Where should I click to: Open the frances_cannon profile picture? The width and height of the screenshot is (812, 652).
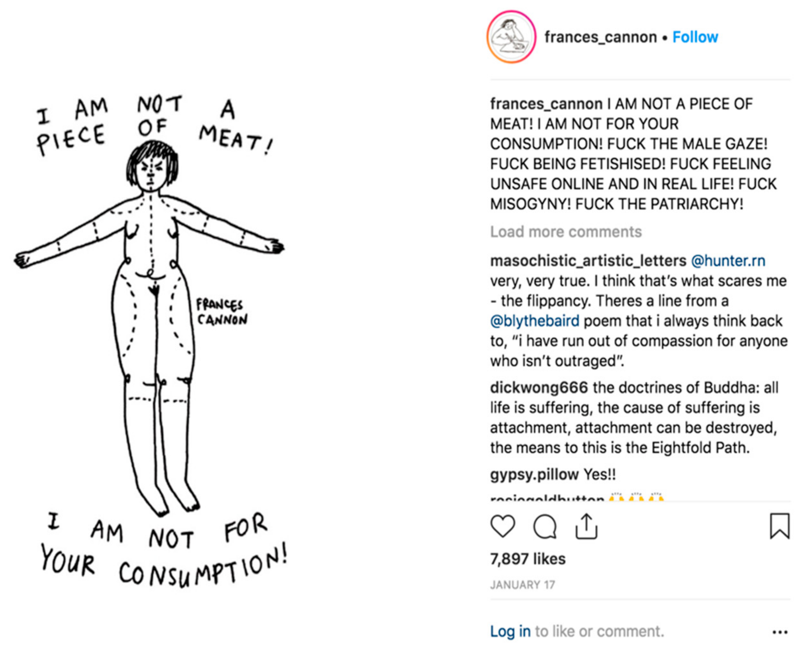[511, 37]
